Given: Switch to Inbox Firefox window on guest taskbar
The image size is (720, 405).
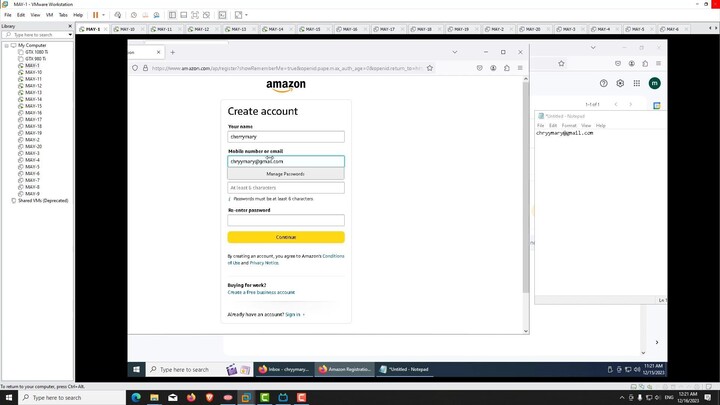Looking at the screenshot, I should pyautogui.click(x=283, y=369).
